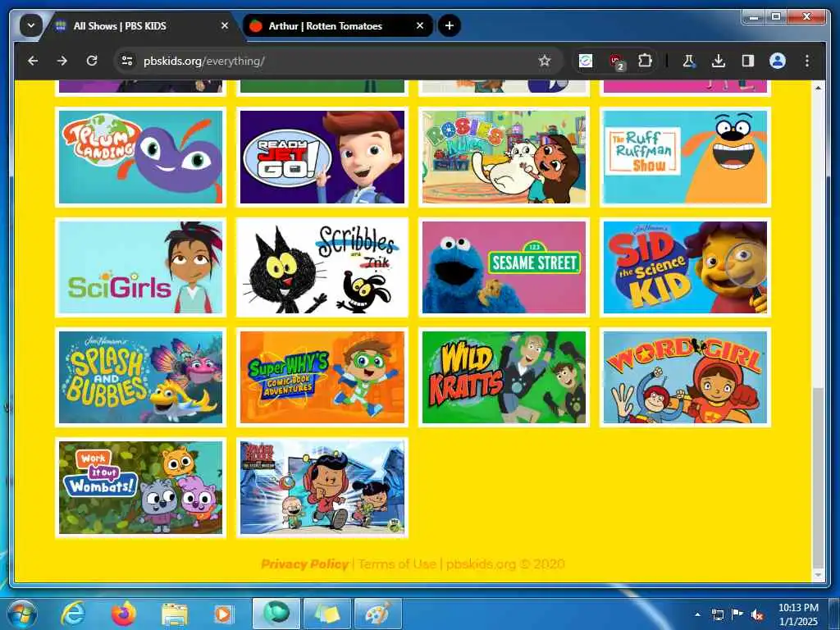Open Windows Explorer folder on taskbar
The height and width of the screenshot is (630, 840).
tap(174, 614)
